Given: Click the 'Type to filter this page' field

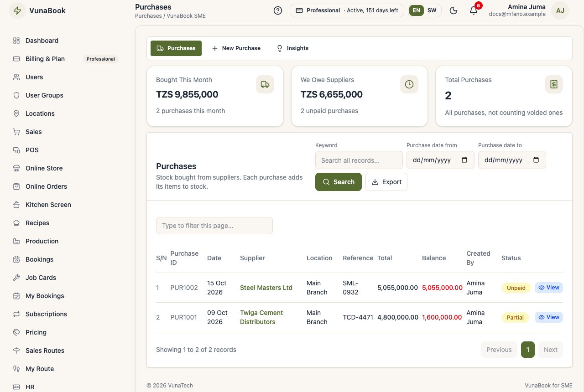Looking at the screenshot, I should pos(214,226).
